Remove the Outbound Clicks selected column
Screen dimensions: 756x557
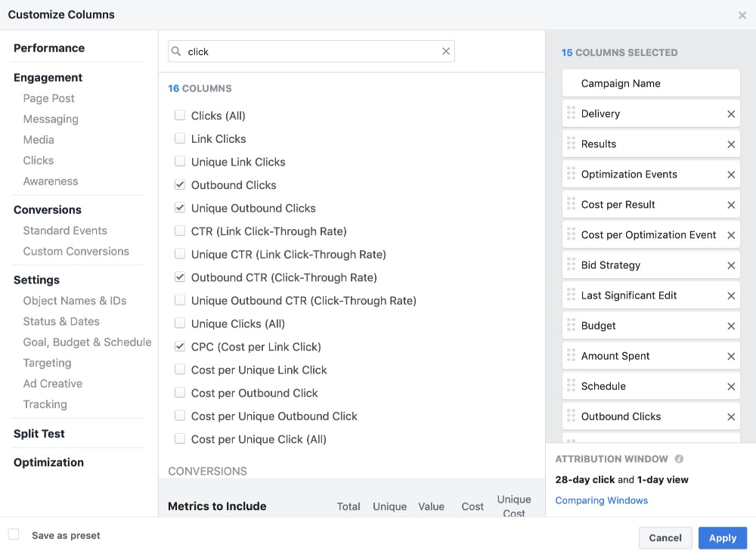click(x=731, y=417)
